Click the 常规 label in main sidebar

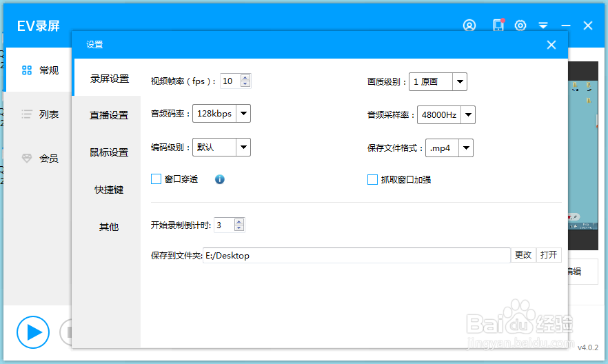[49, 70]
